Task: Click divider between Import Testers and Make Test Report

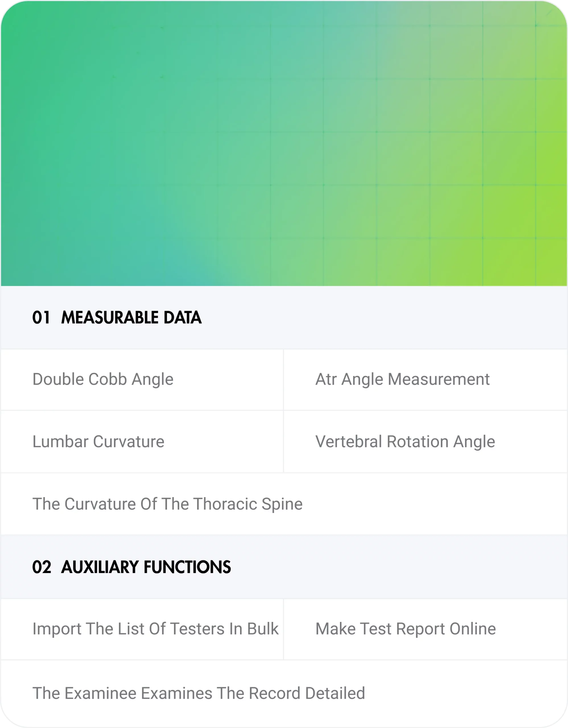Action: [x=283, y=629]
